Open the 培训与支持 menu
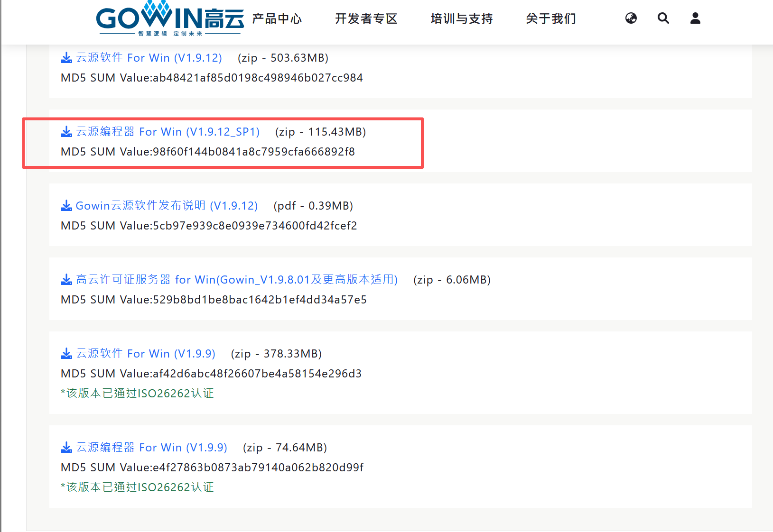Image resolution: width=773 pixels, height=532 pixels. tap(461, 19)
